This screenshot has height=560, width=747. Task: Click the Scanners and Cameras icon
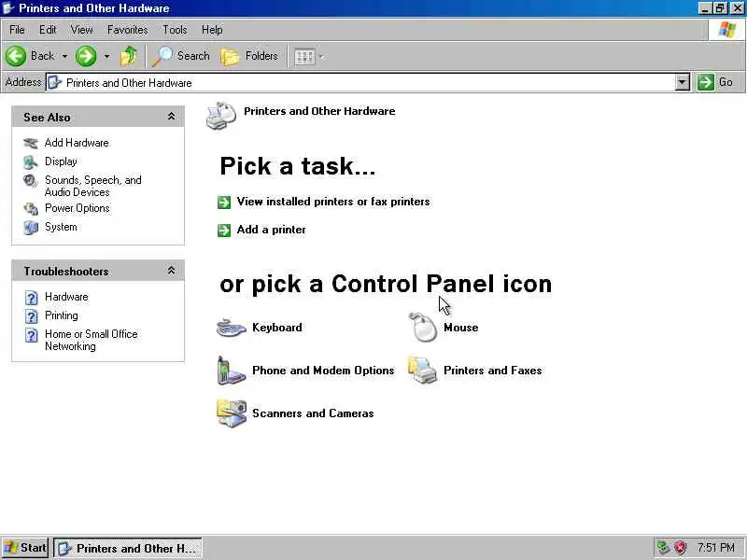coord(232,413)
